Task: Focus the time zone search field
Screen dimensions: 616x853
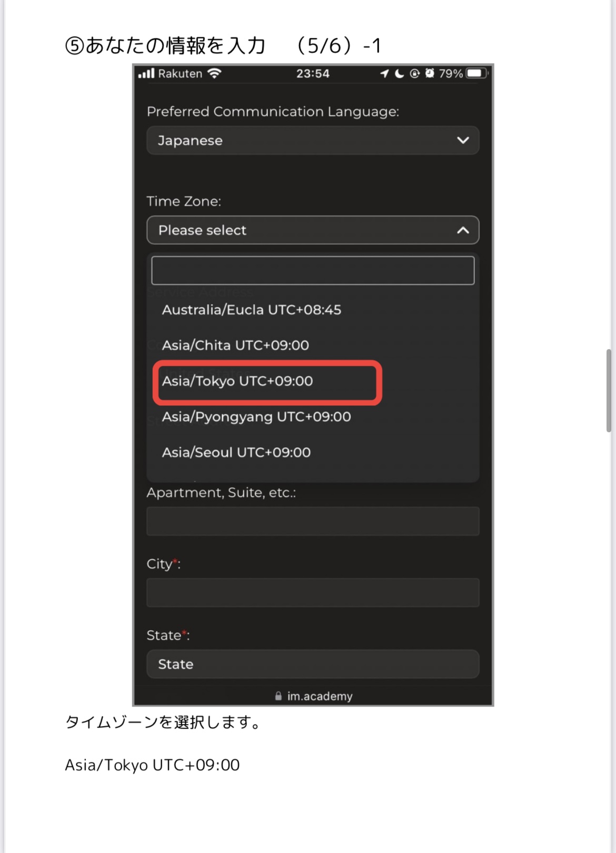Action: click(x=313, y=271)
